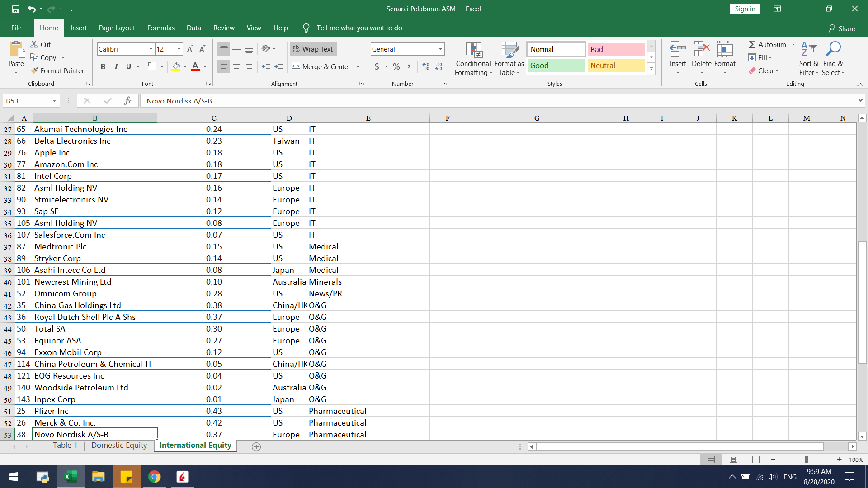Screen dimensions: 868x488
Task: Increase indent in Alignment group
Action: [x=278, y=66]
